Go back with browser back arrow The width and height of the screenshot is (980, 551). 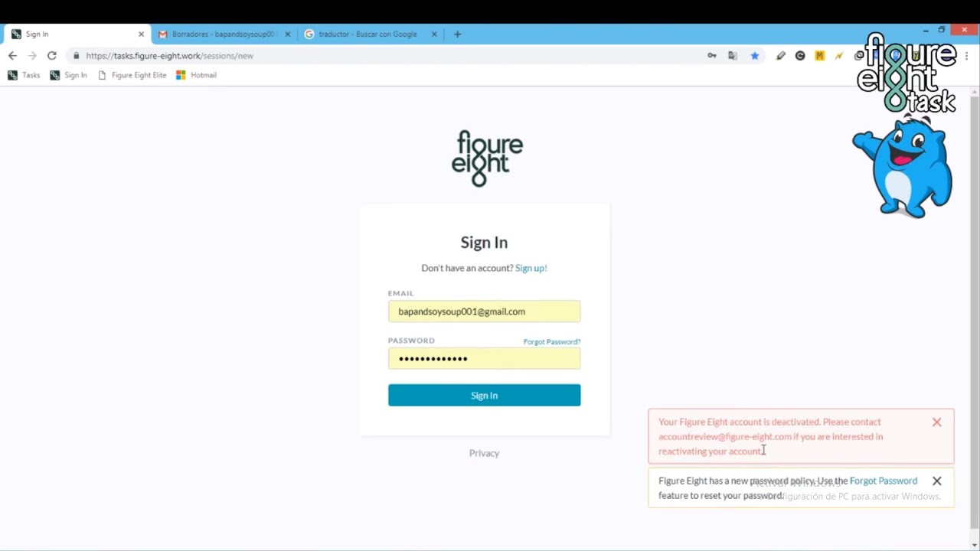[x=12, y=56]
